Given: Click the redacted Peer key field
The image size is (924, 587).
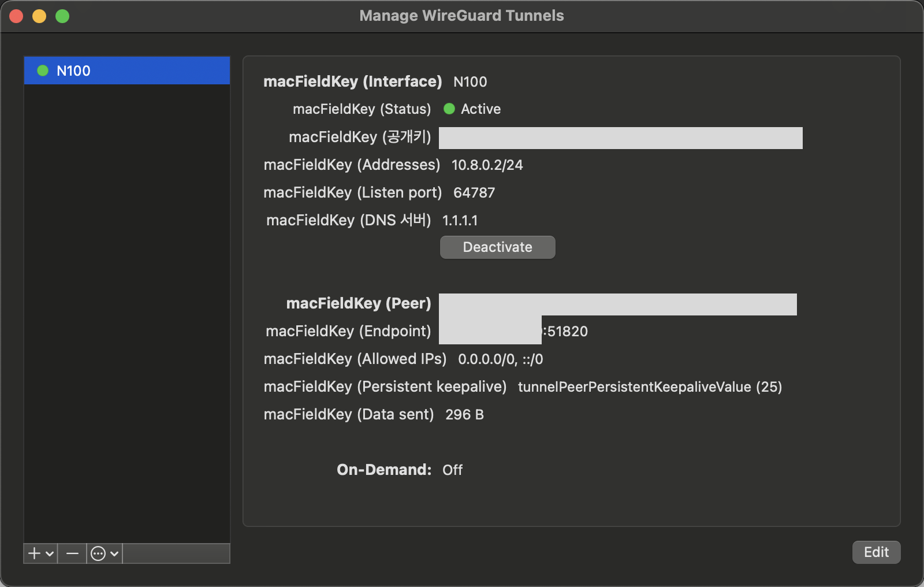Looking at the screenshot, I should 618,304.
